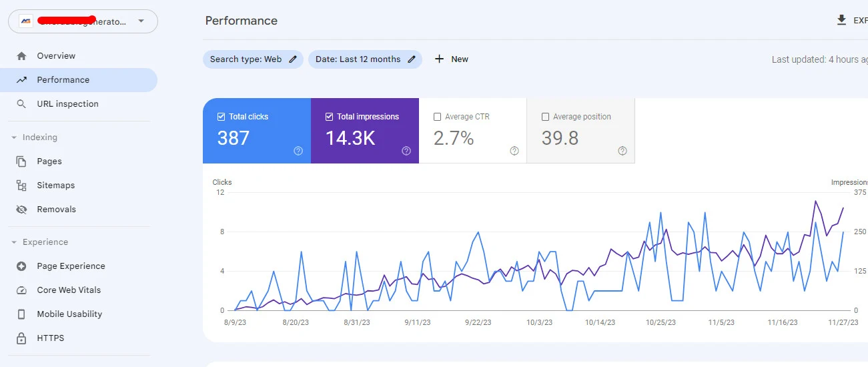
Task: Click the 10/25/23 peak on the chart
Action: click(x=661, y=214)
